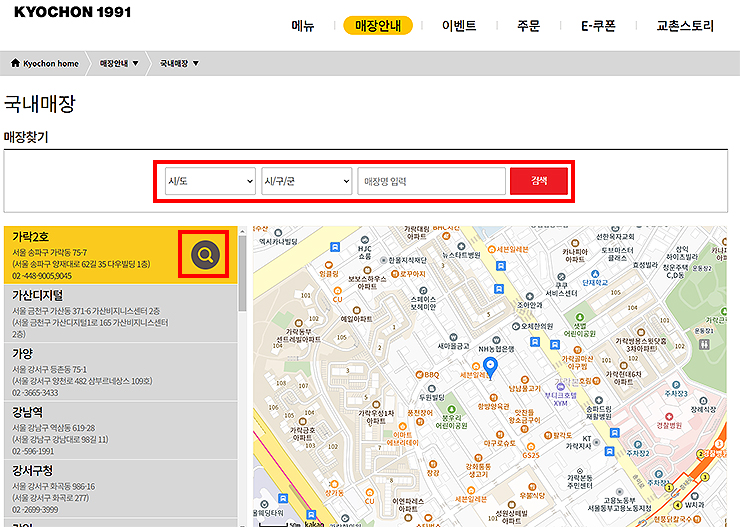Select the 가락2호 store entry
Image resolution: width=740 pixels, height=527 pixels.
tap(121, 255)
